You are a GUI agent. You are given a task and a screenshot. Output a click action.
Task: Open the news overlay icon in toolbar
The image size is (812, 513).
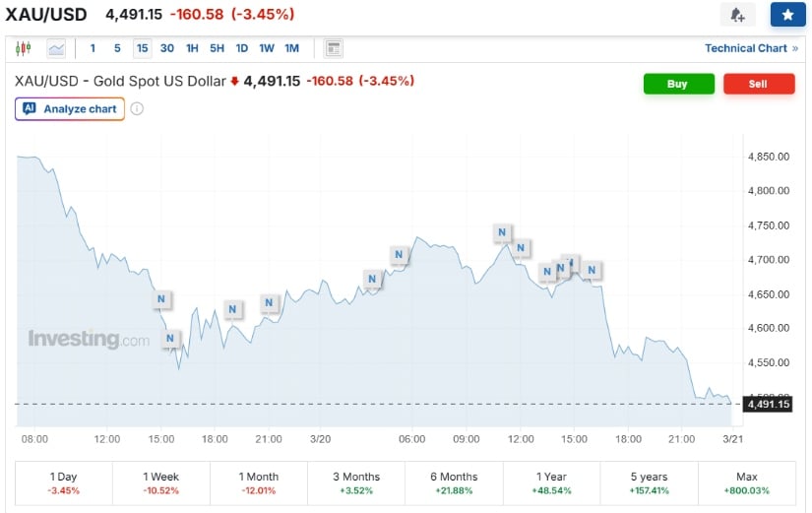point(333,48)
